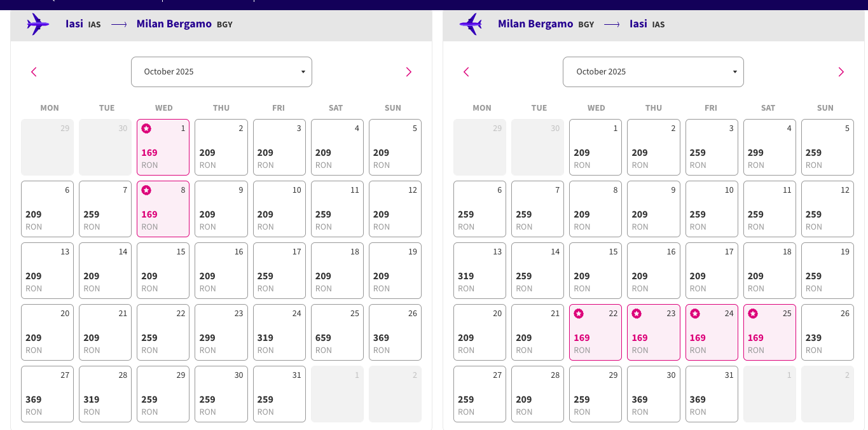Viewport: 868px width, 430px height.
Task: Go to previous month in return calendar
Action: click(466, 72)
